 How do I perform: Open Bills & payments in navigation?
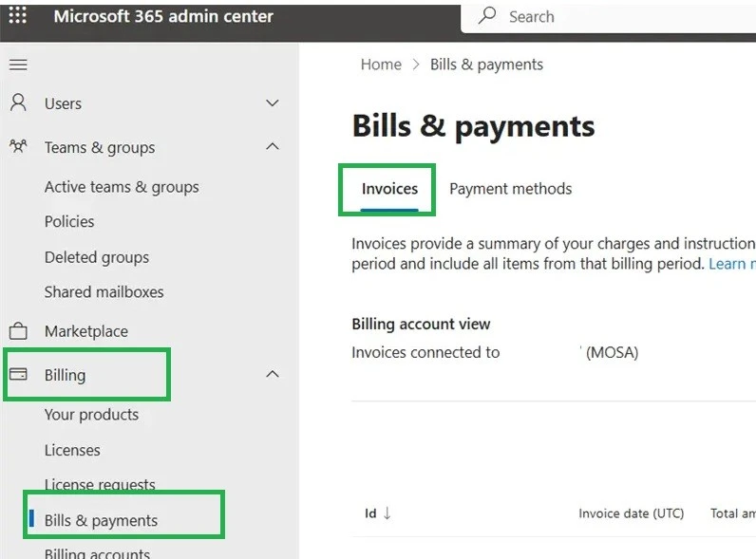pos(101,520)
